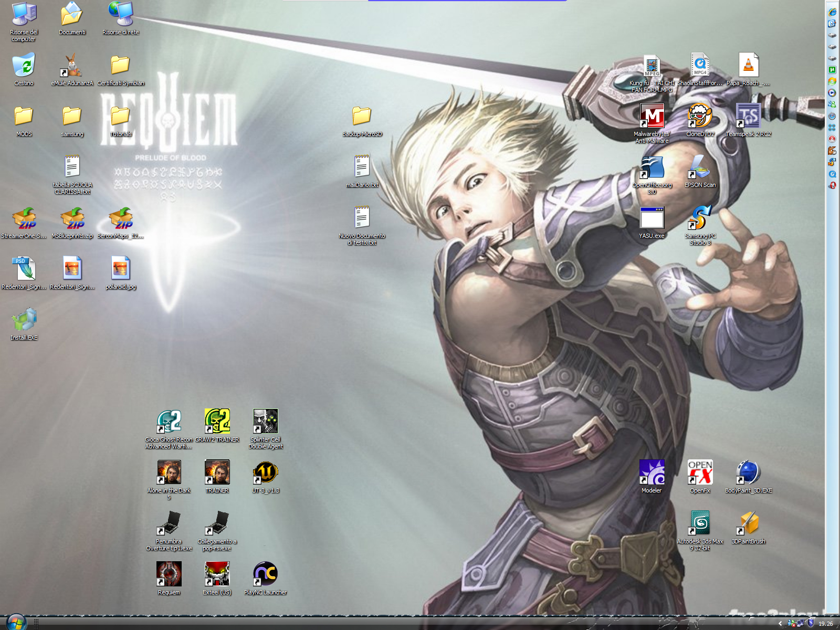
Task: Launch Exteel (US) shortcut
Action: 217,579
